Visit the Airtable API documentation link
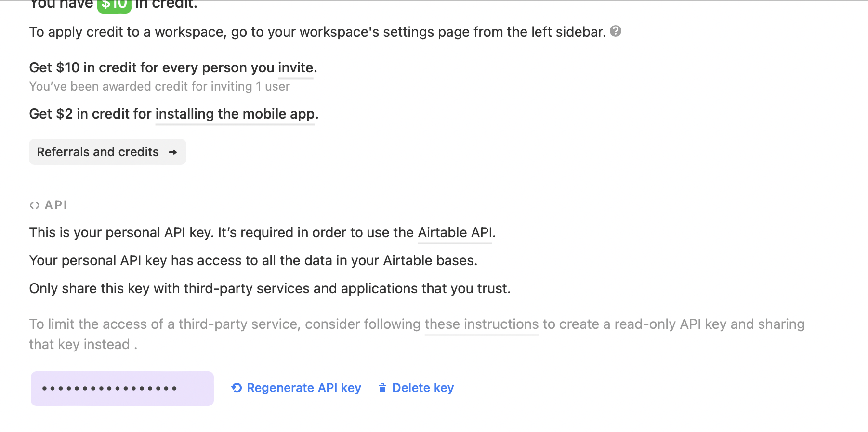 (x=455, y=233)
